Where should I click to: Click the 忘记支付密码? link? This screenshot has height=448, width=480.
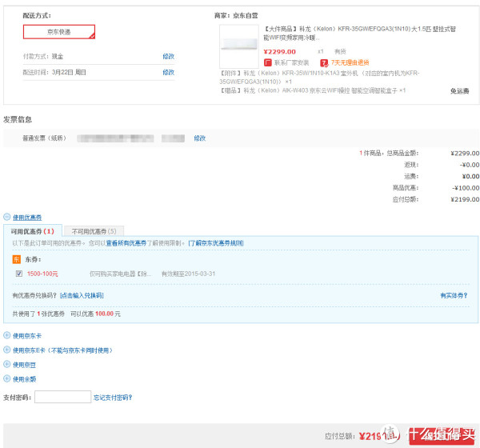click(x=113, y=398)
